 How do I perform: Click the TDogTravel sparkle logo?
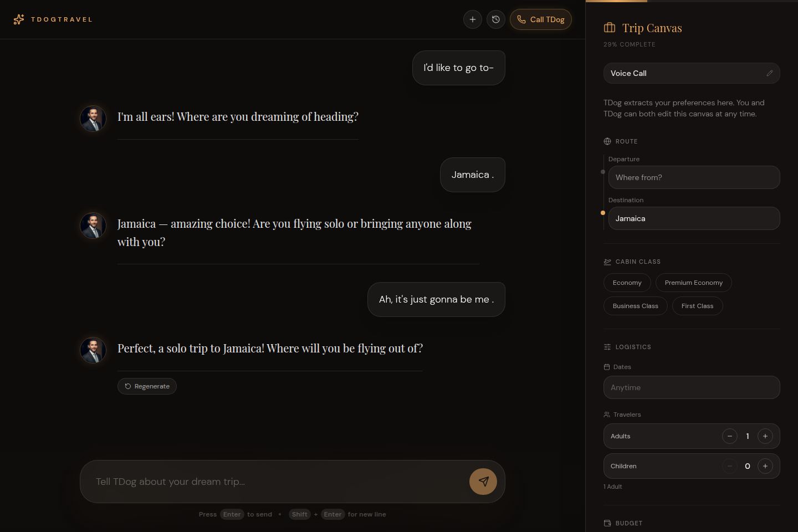19,19
